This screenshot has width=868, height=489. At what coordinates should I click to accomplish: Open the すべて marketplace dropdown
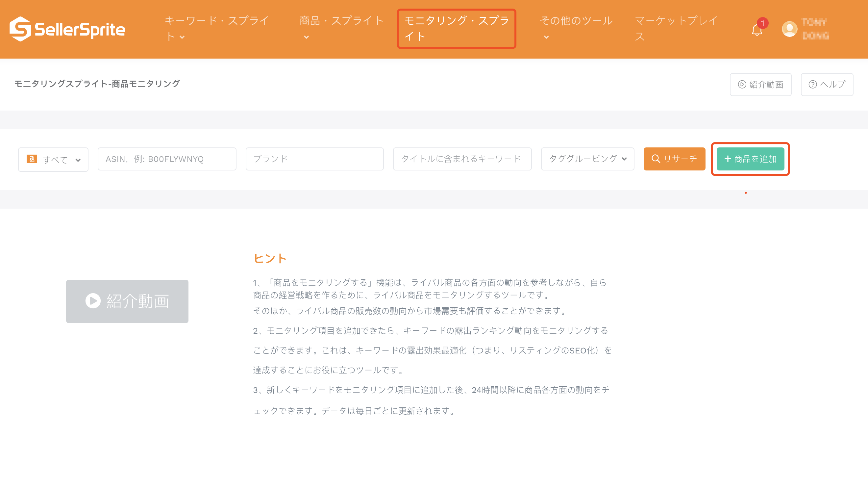click(53, 159)
